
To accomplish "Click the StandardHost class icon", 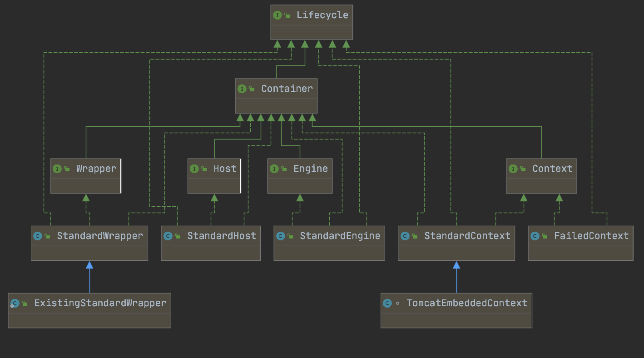I will (x=168, y=236).
